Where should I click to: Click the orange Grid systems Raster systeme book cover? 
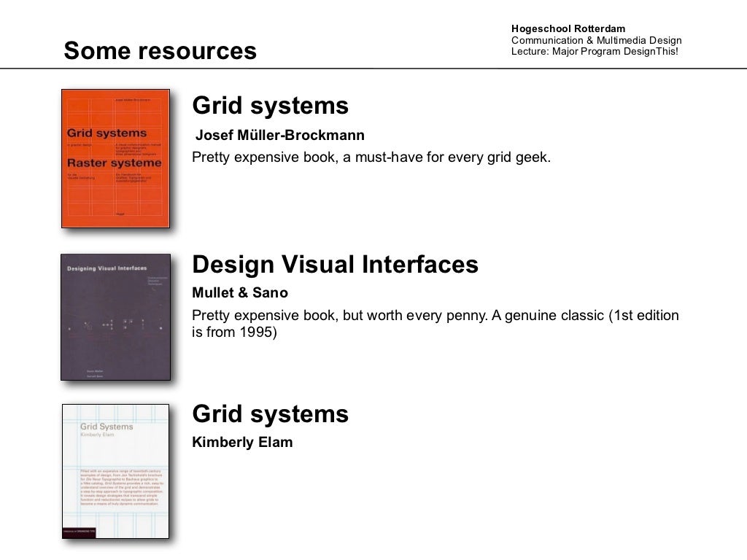pyautogui.click(x=115, y=158)
